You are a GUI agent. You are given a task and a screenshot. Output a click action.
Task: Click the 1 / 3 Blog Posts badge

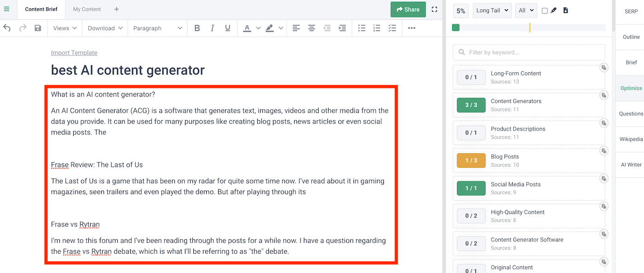pyautogui.click(x=471, y=160)
